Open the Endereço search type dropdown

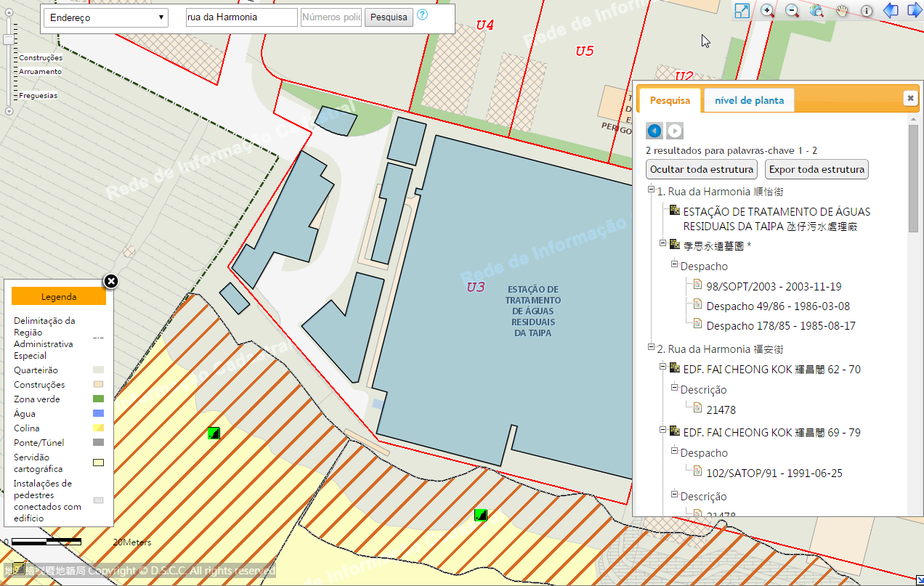pyautogui.click(x=106, y=17)
